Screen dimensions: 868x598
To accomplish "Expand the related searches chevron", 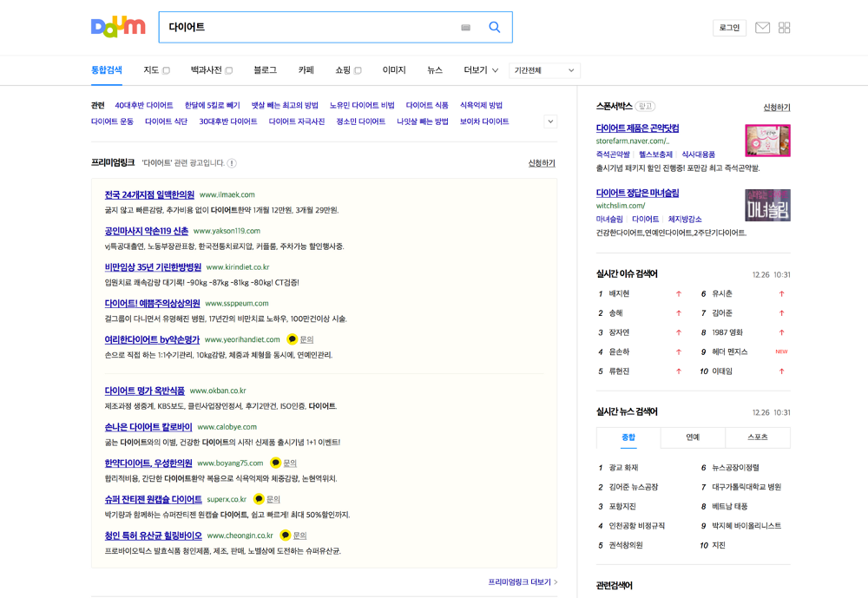I will 550,122.
